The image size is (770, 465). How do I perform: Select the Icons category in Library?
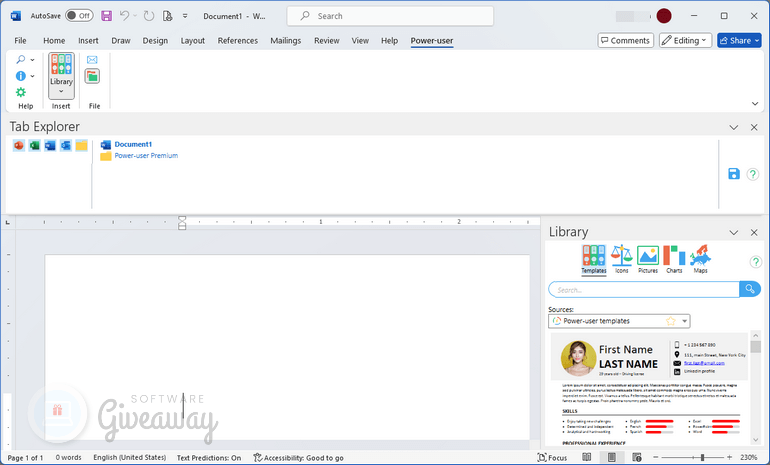coord(621,260)
